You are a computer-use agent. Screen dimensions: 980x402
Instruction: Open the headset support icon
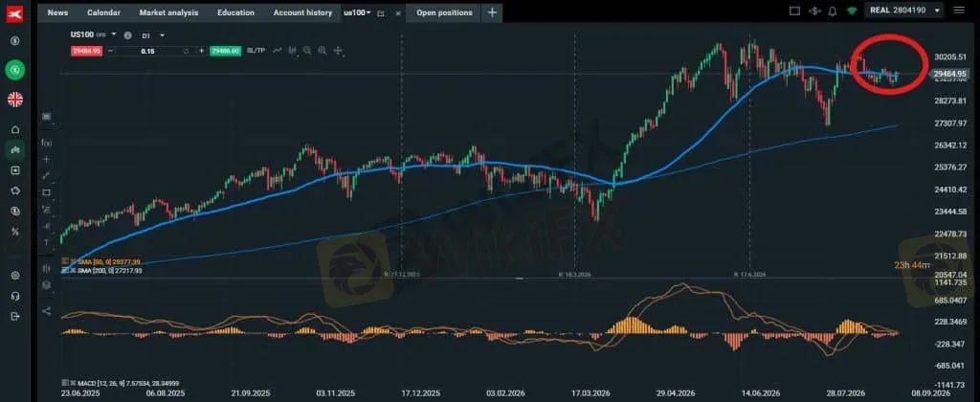point(15,296)
